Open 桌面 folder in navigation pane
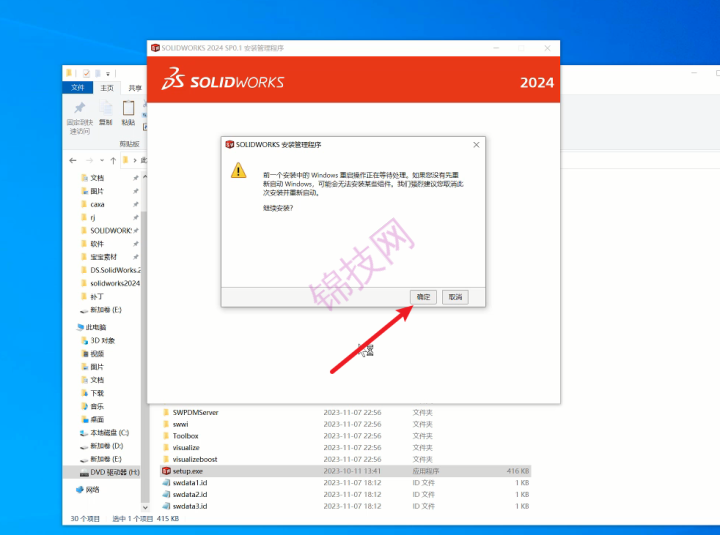 click(97, 419)
